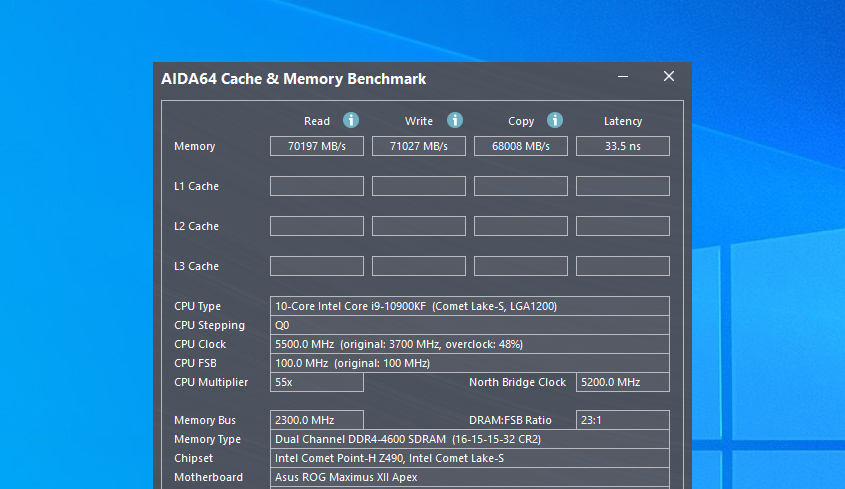Screen dimensions: 845x489
Task: Click the Latency column header label
Action: [623, 121]
